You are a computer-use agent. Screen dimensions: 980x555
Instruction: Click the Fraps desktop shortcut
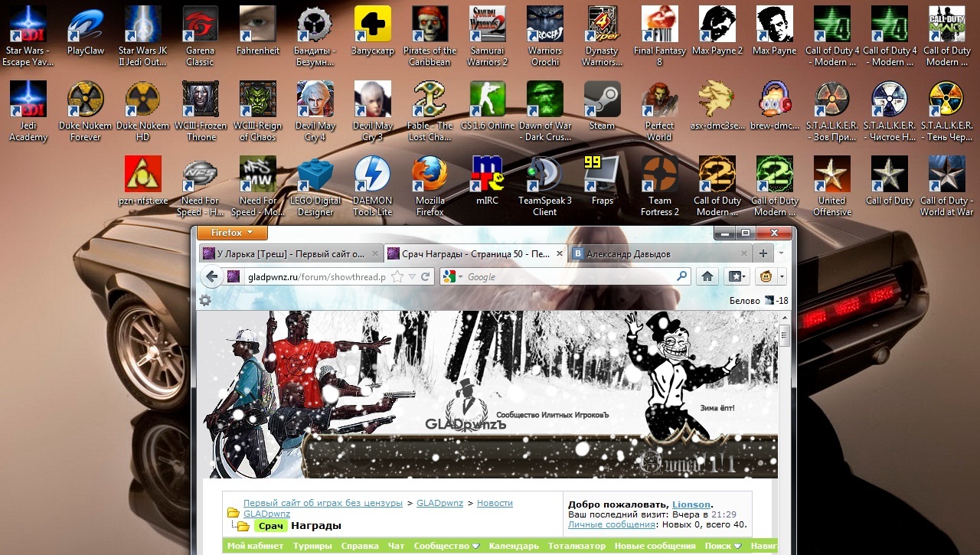coord(603,181)
